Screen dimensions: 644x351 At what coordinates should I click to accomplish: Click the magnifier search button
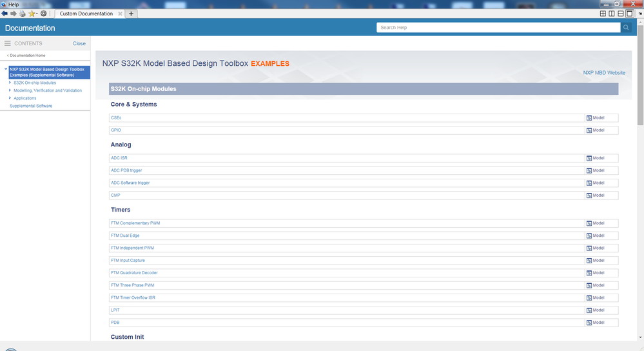[626, 28]
